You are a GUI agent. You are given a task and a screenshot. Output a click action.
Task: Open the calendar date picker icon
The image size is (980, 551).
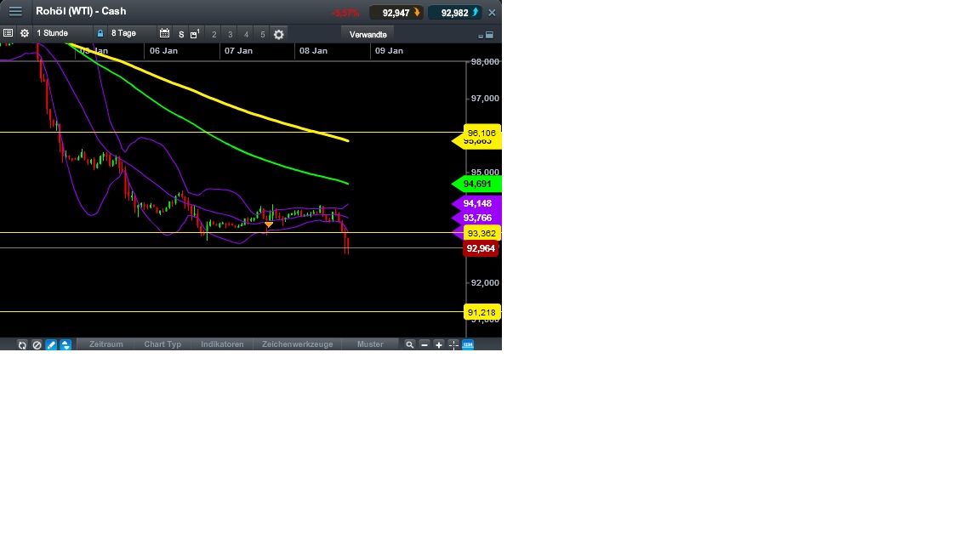[x=165, y=33]
